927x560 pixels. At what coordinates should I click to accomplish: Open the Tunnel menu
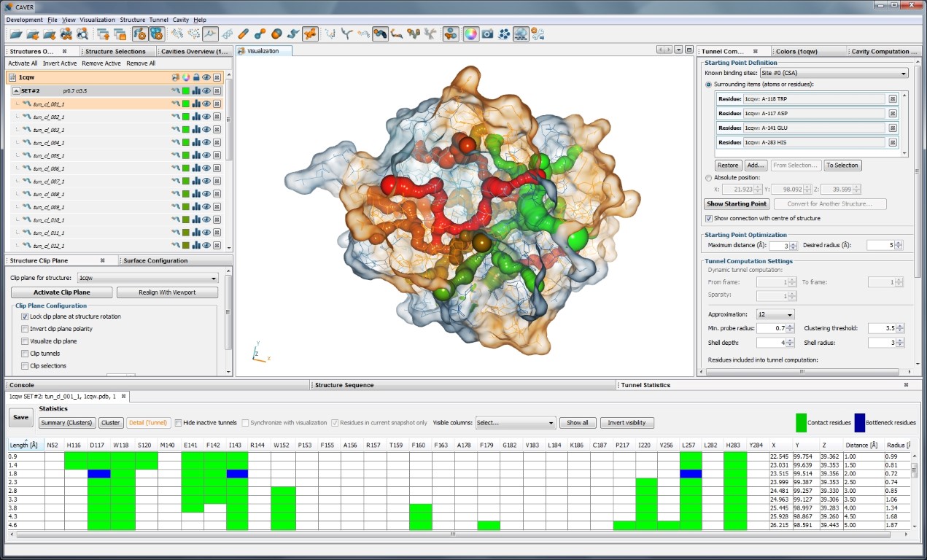coord(158,20)
